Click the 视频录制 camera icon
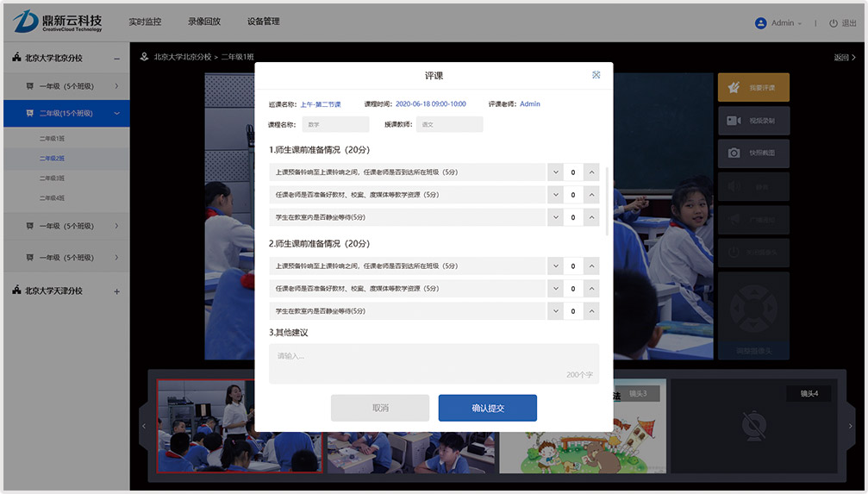 point(734,121)
